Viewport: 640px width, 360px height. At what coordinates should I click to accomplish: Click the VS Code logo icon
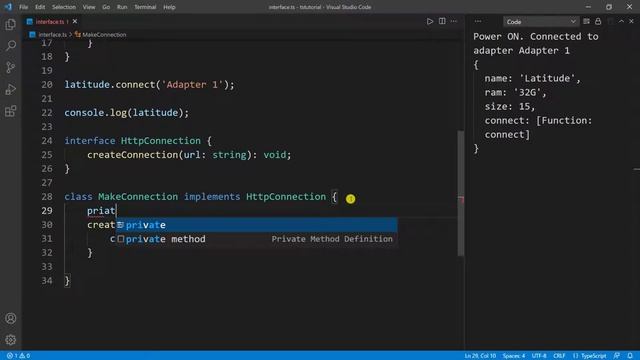[x=8, y=7]
